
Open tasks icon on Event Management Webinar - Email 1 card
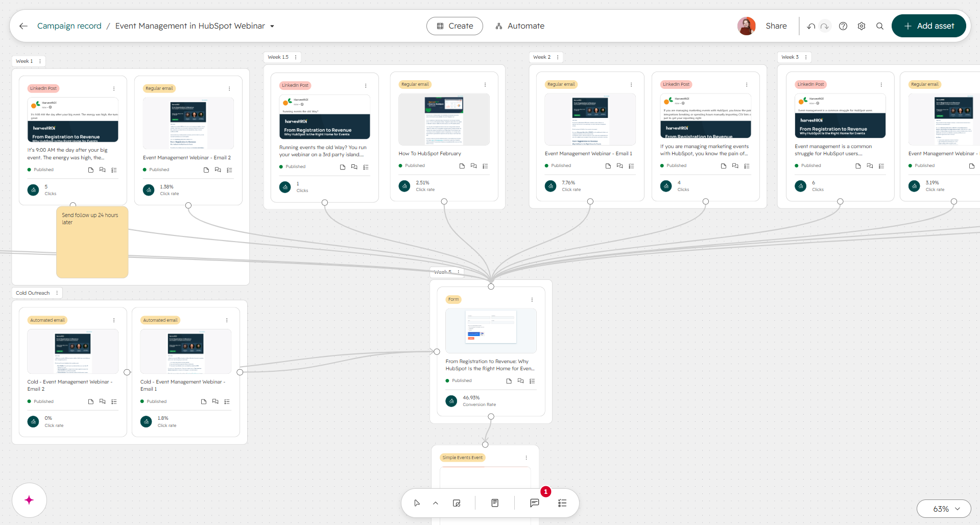coord(631,166)
